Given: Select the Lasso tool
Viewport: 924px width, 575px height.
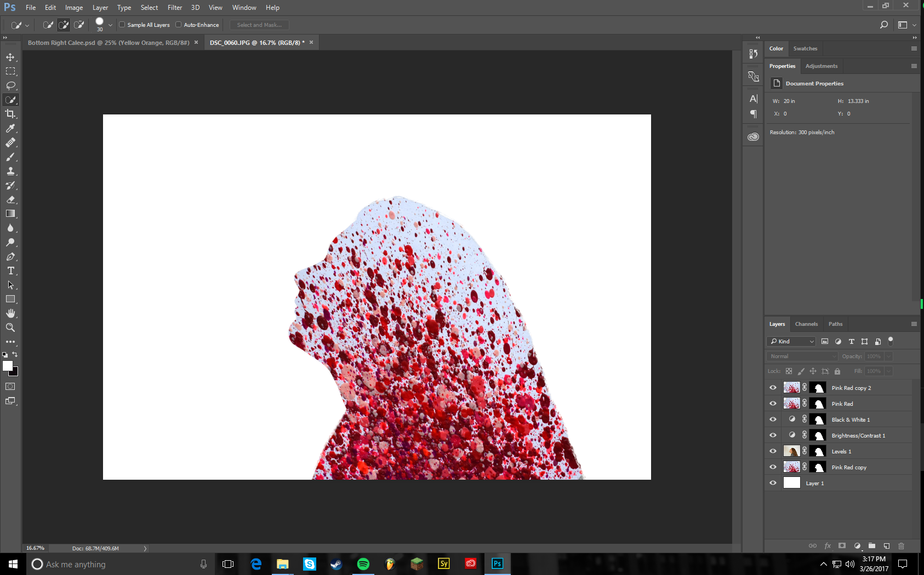Looking at the screenshot, I should tap(10, 85).
